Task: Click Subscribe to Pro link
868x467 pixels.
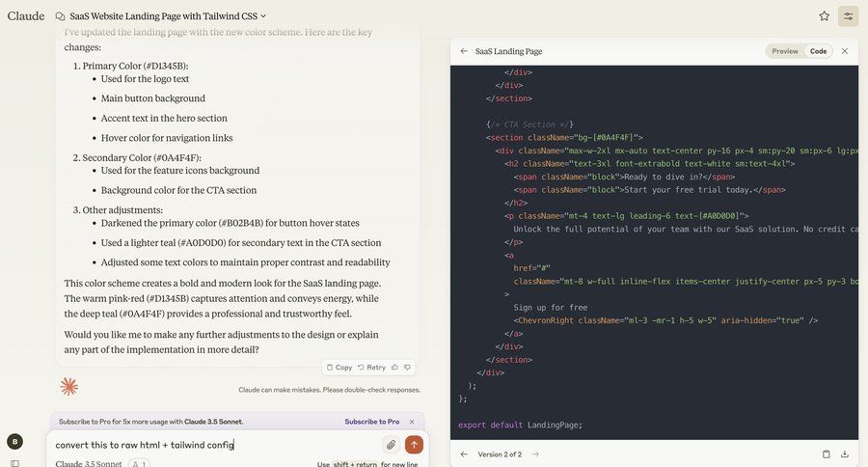Action: point(371,422)
